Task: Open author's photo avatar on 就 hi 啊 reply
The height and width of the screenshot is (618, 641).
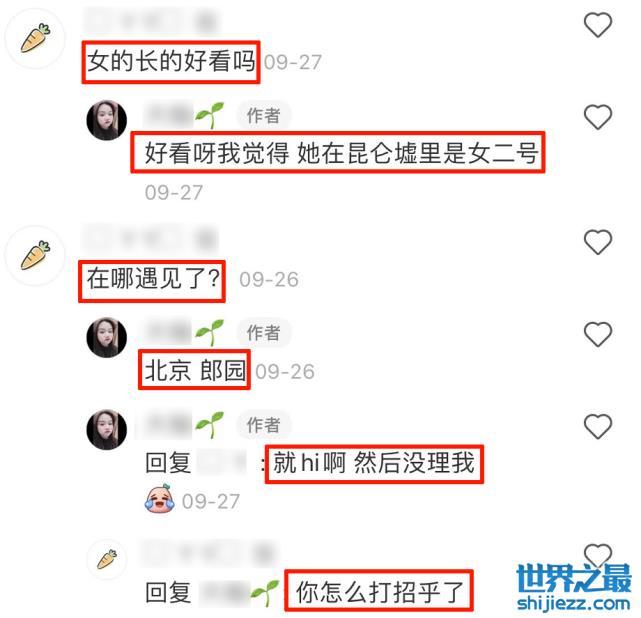Action: pos(107,430)
